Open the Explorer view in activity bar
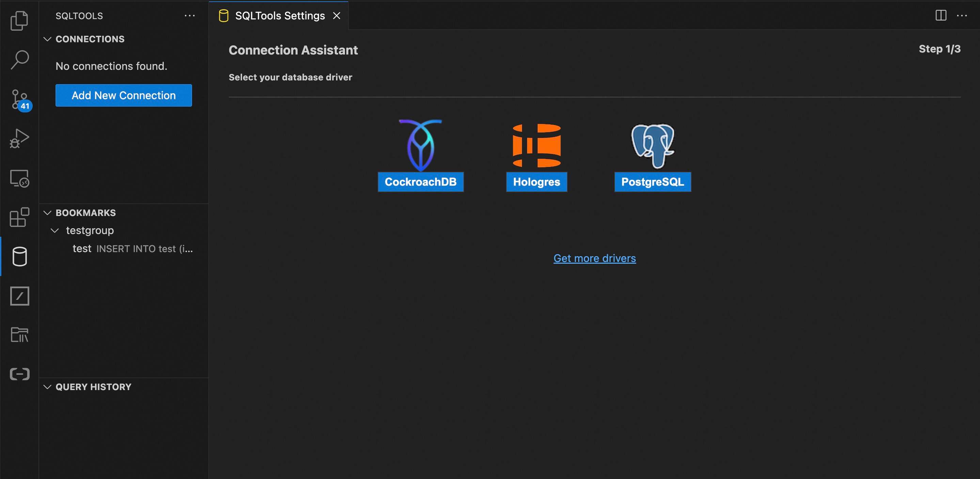The width and height of the screenshot is (980, 479). 19,20
